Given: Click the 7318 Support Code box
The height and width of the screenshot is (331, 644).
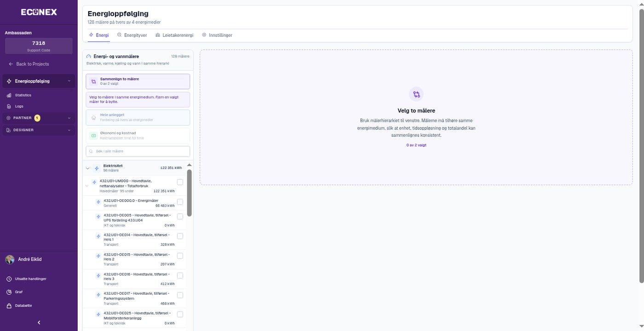Looking at the screenshot, I should tap(39, 46).
